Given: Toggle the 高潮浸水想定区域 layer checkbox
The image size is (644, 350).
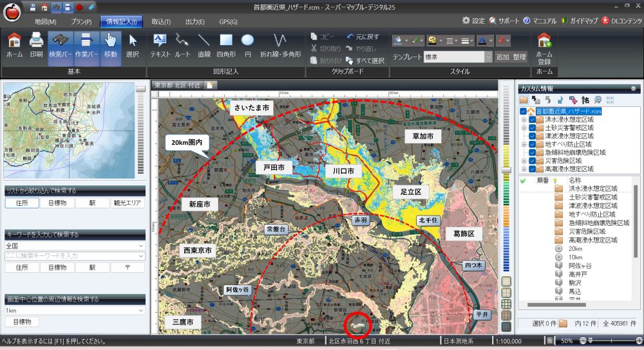Looking at the screenshot, I should [x=532, y=169].
